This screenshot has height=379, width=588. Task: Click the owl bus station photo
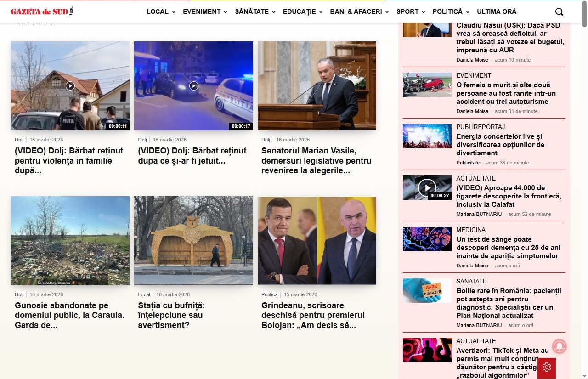pyautogui.click(x=193, y=241)
